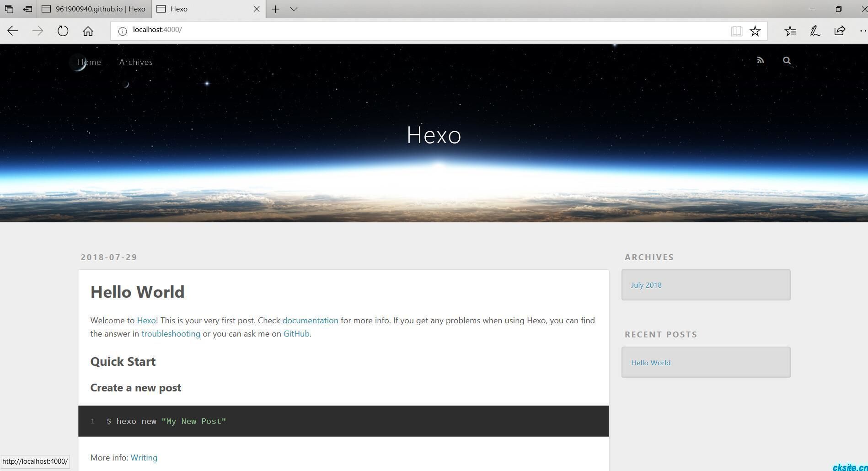Open the GitHub link
The height and width of the screenshot is (471, 868).
296,333
